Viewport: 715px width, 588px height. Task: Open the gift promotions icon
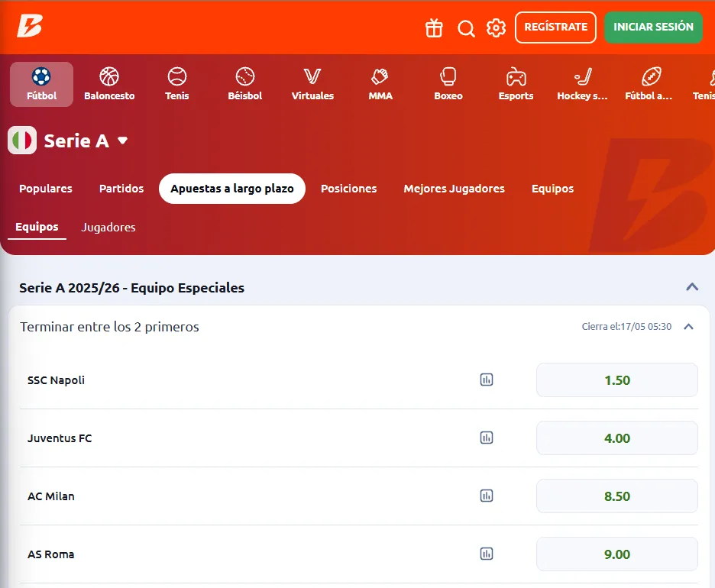[x=434, y=27]
